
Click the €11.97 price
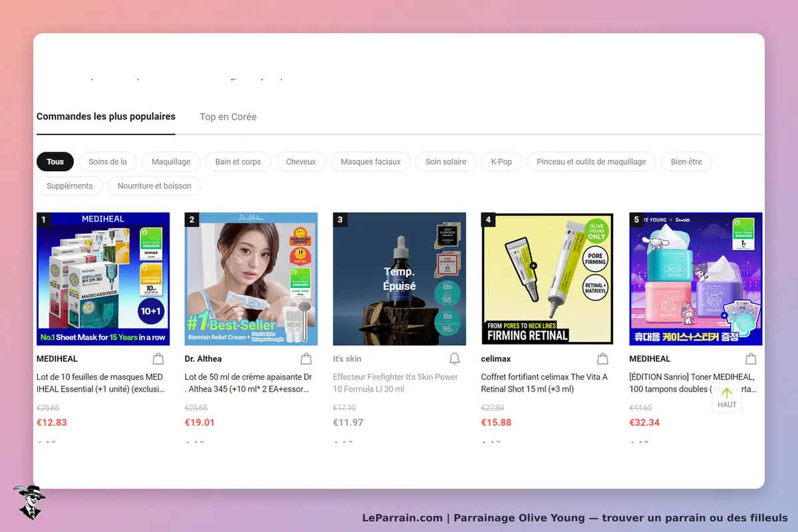(x=348, y=422)
